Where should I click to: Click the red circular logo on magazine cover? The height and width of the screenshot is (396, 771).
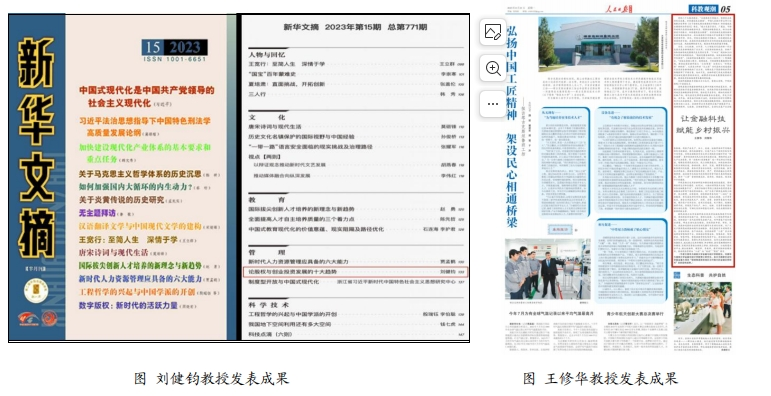(x=49, y=319)
